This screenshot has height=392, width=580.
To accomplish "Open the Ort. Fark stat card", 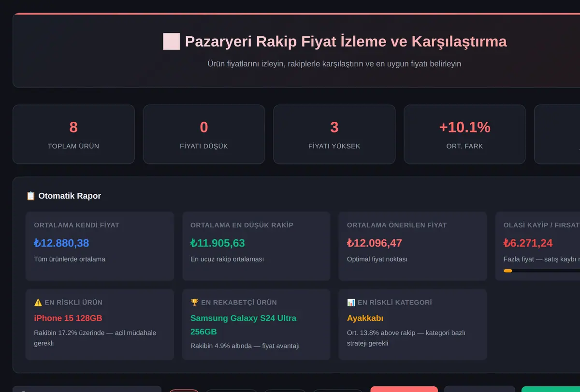I will (x=464, y=134).
